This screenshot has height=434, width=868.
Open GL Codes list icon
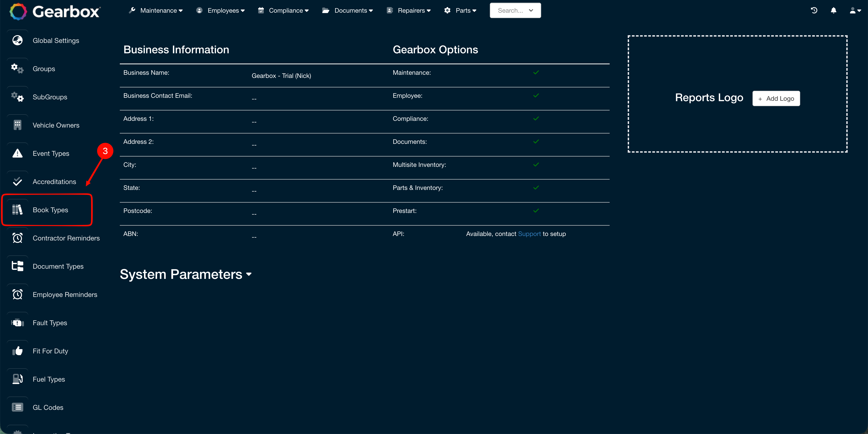tap(18, 407)
